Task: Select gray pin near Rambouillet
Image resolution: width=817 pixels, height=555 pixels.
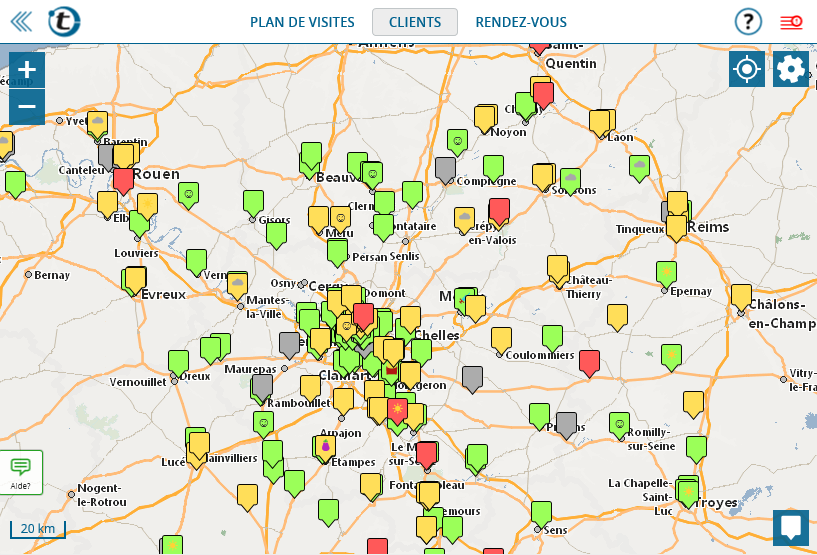Action: pyautogui.click(x=262, y=387)
